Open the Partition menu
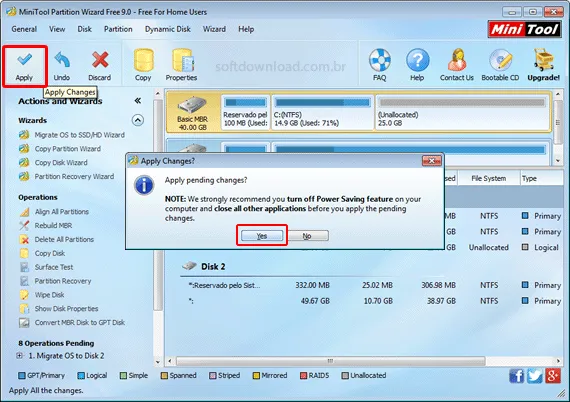 pos(118,29)
